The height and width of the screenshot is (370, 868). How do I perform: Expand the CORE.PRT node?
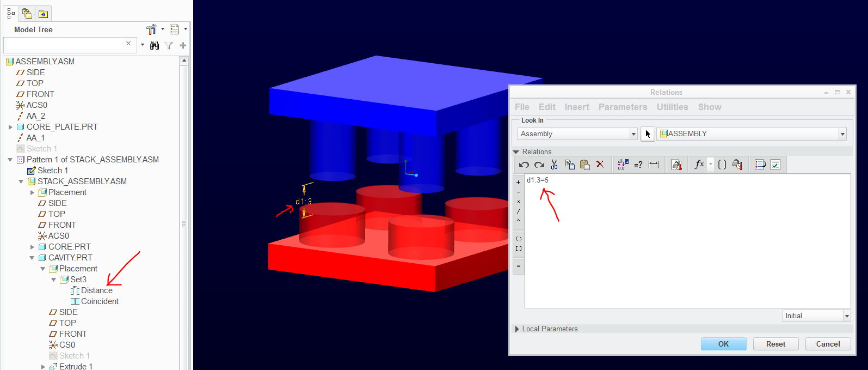point(32,247)
